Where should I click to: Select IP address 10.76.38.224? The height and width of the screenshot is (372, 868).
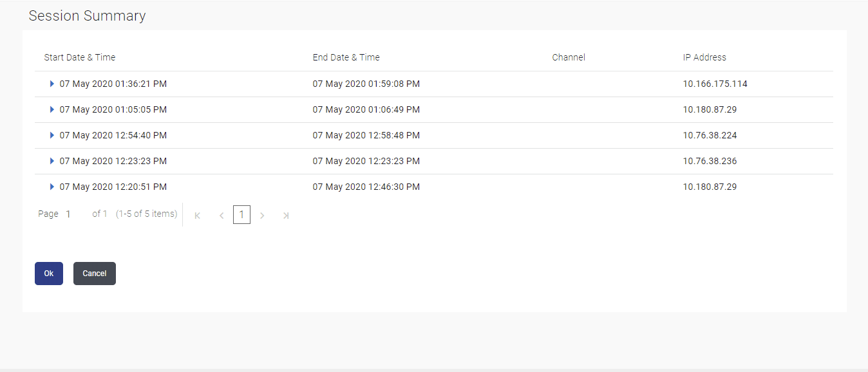tap(710, 135)
